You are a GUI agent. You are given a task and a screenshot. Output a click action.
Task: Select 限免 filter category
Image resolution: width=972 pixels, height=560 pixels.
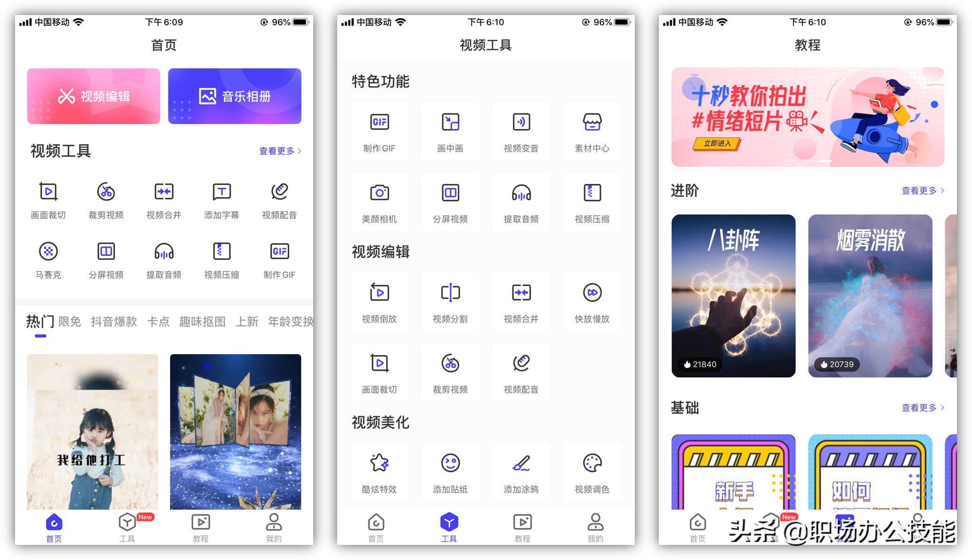click(x=72, y=322)
